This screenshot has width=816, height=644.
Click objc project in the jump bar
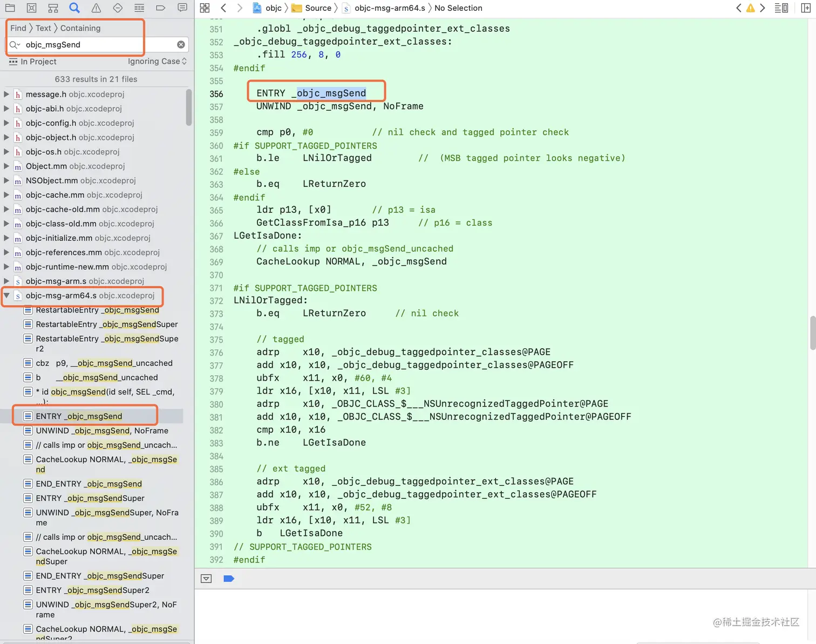pos(267,8)
